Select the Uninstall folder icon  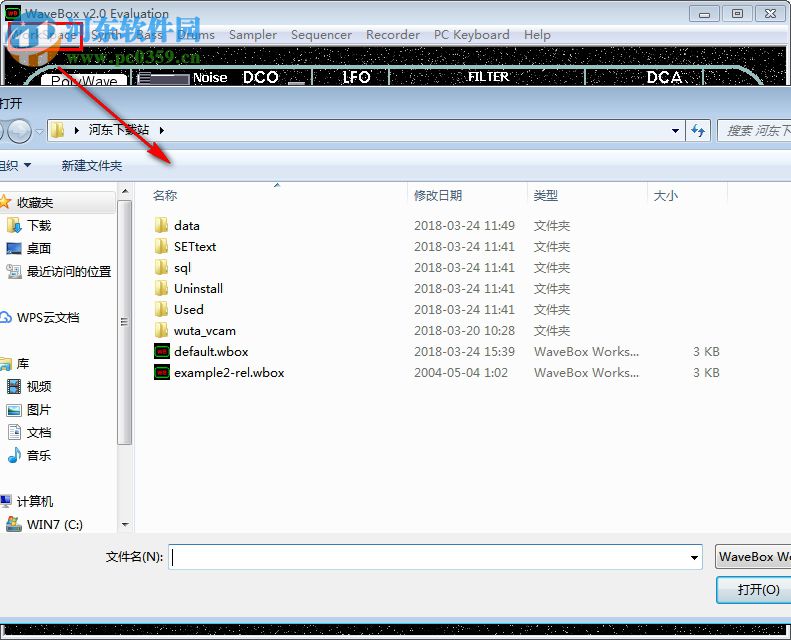coord(161,288)
